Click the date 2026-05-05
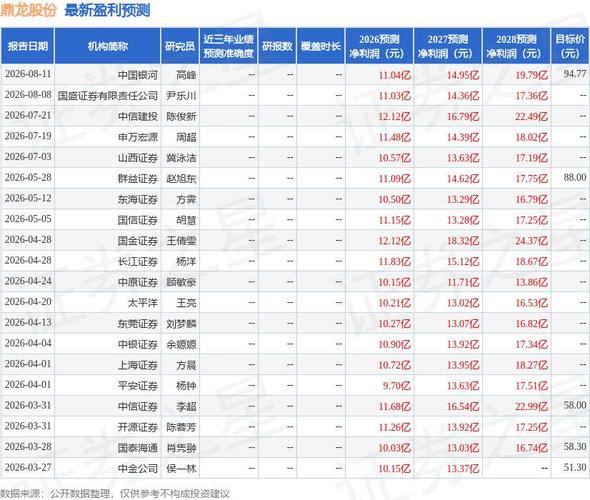The height and width of the screenshot is (500, 590). 28,219
